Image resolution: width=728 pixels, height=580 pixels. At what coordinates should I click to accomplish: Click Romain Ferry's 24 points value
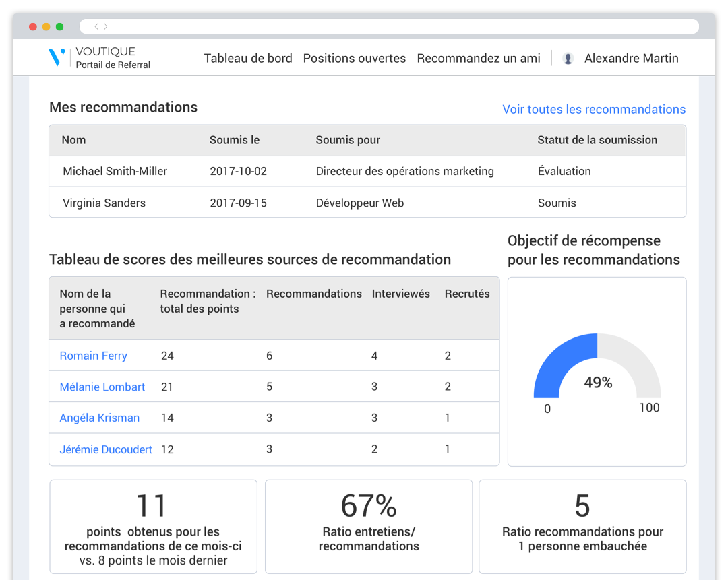(x=167, y=356)
